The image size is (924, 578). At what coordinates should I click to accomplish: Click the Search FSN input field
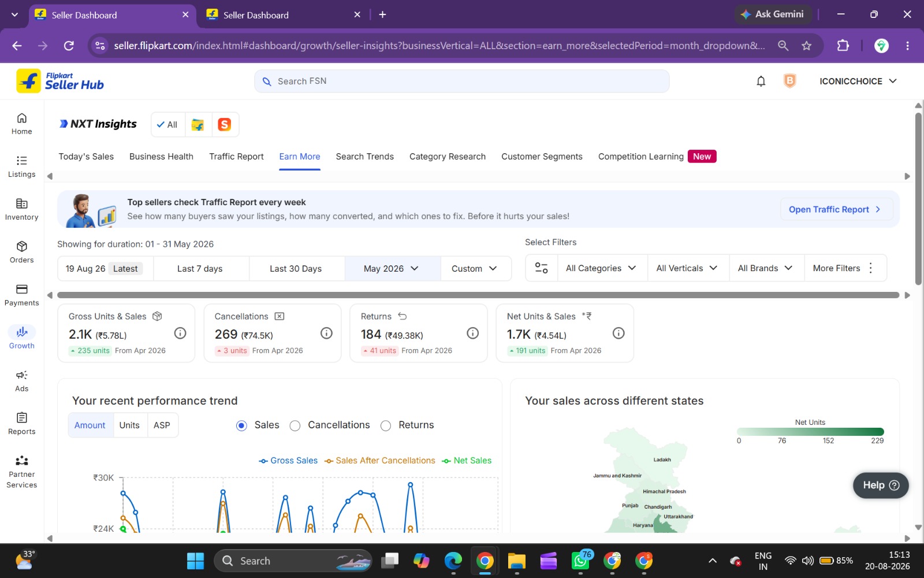(462, 81)
